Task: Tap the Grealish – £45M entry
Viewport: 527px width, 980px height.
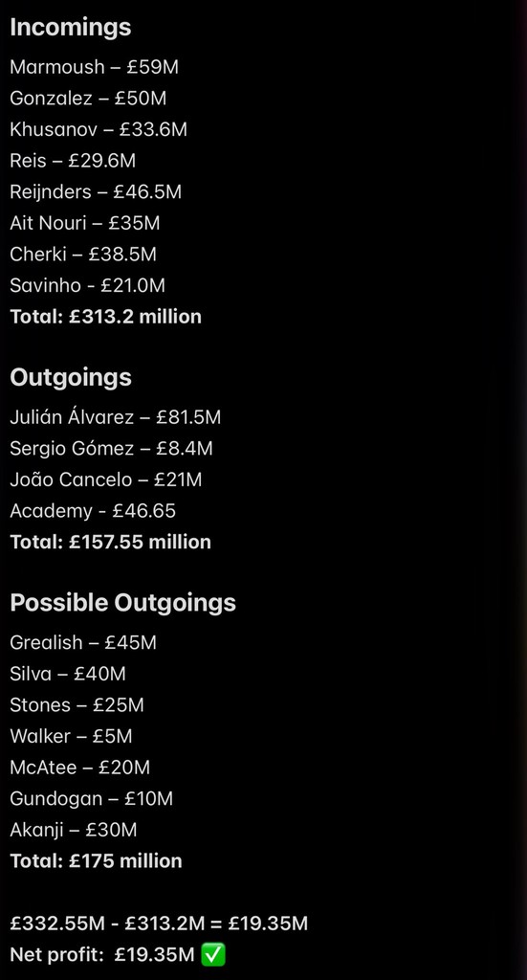Action: [x=83, y=642]
